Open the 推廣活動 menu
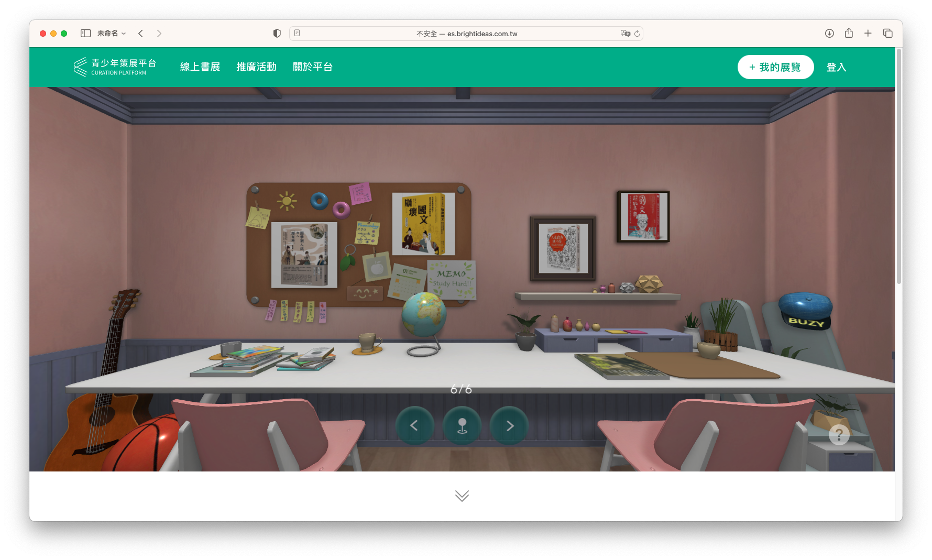This screenshot has height=560, width=932. pyautogui.click(x=256, y=67)
